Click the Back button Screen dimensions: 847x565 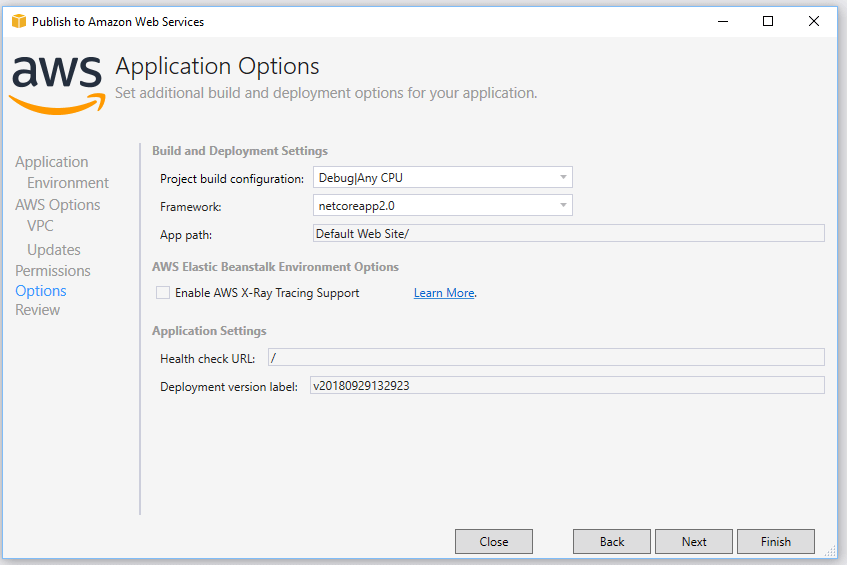point(611,541)
